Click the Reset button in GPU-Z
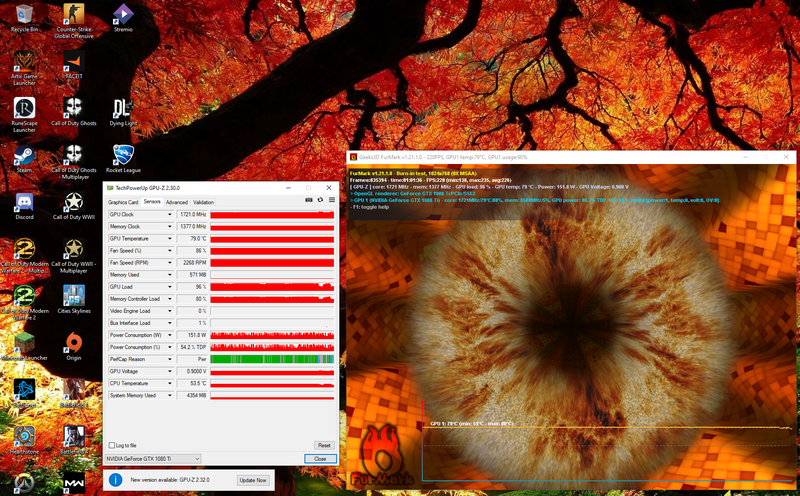Screen dimensions: 800x496 [x=324, y=445]
